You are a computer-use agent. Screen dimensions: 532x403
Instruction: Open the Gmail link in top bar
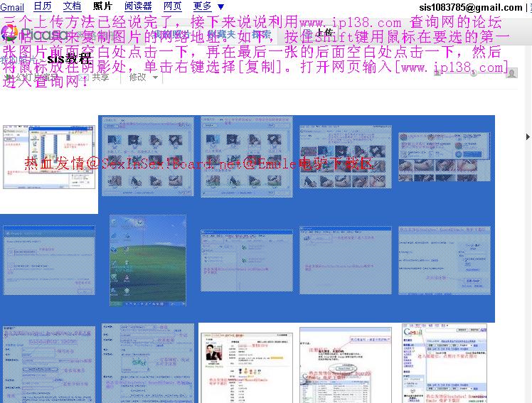click(12, 7)
